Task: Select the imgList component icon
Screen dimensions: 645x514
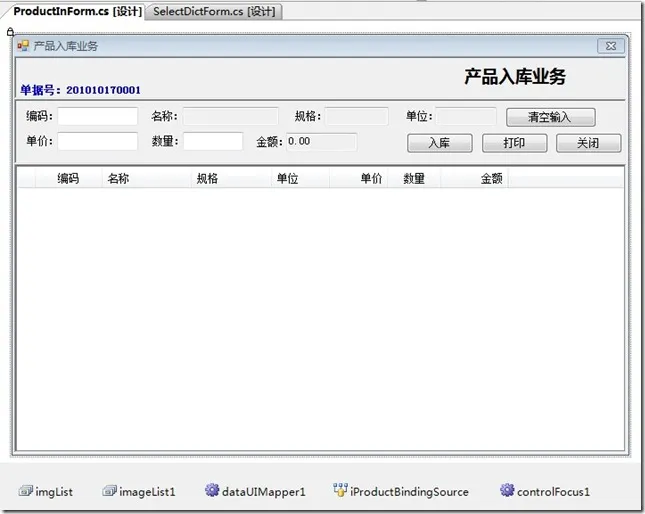Action: 26,491
